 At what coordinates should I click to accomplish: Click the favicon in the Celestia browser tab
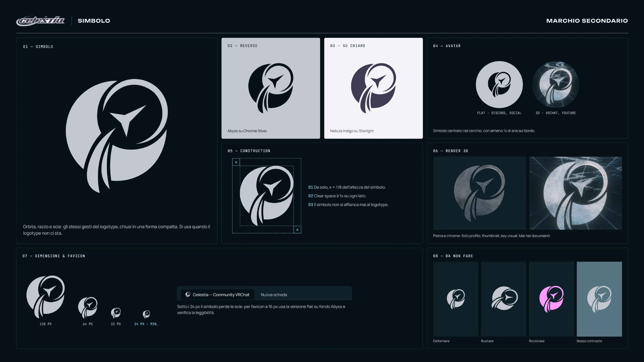tap(188, 294)
